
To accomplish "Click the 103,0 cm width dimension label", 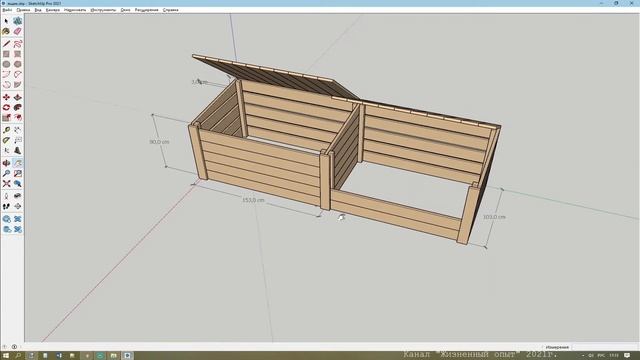I will tap(494, 217).
